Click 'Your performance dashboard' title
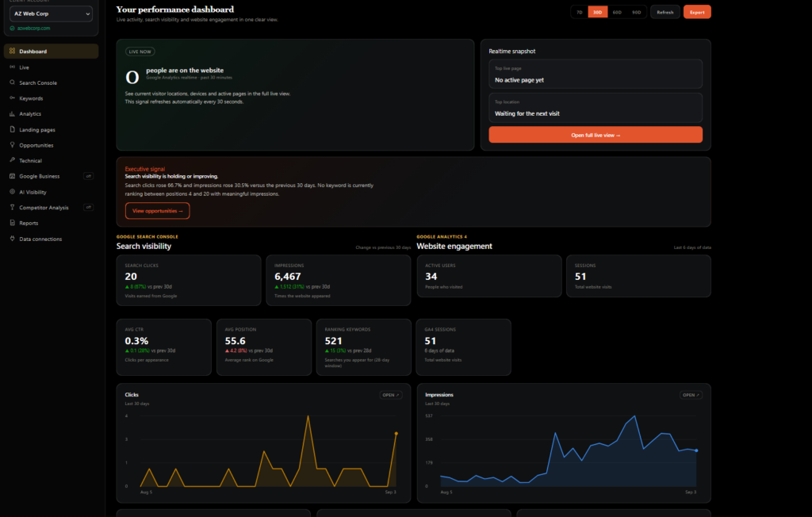This screenshot has height=517, width=812. pyautogui.click(x=175, y=10)
